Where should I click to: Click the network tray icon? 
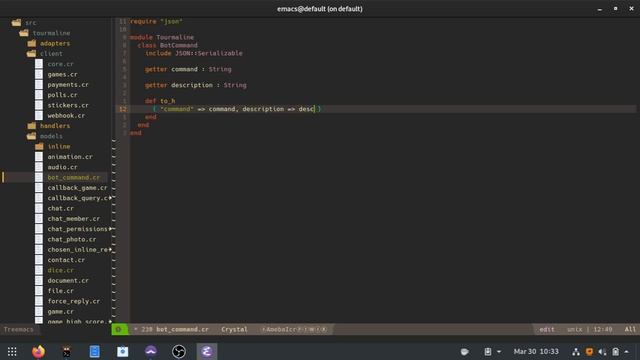[576, 351]
